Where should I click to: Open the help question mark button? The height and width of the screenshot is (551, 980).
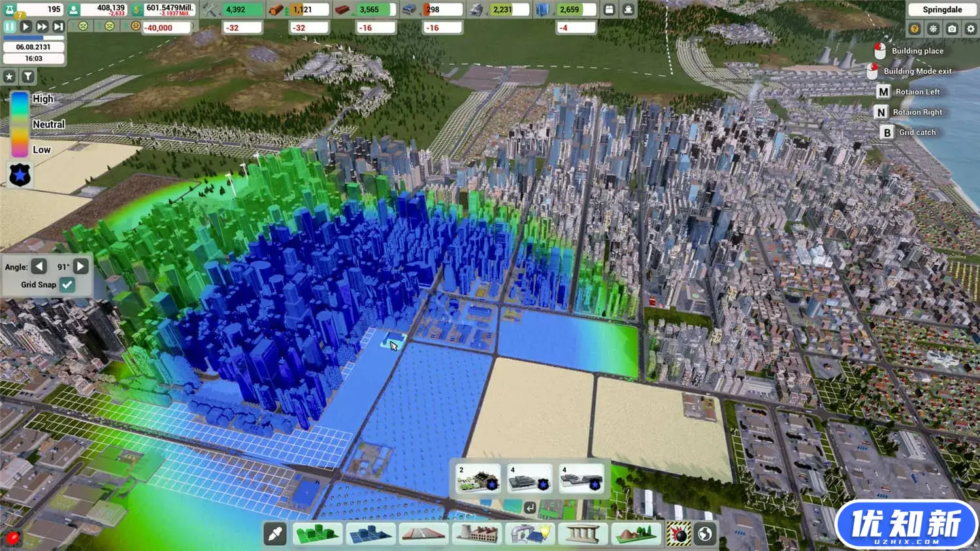[x=914, y=29]
